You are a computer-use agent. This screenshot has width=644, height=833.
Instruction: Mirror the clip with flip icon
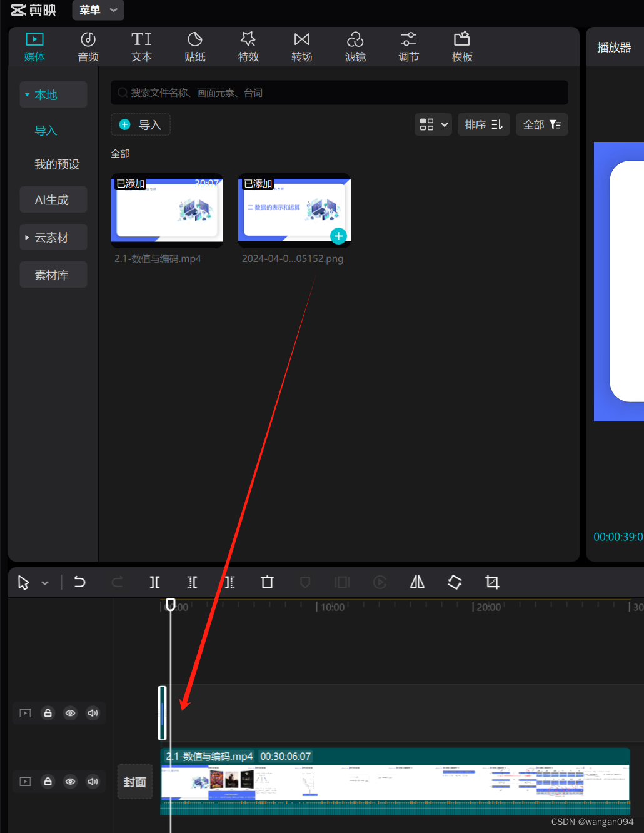pos(417,582)
